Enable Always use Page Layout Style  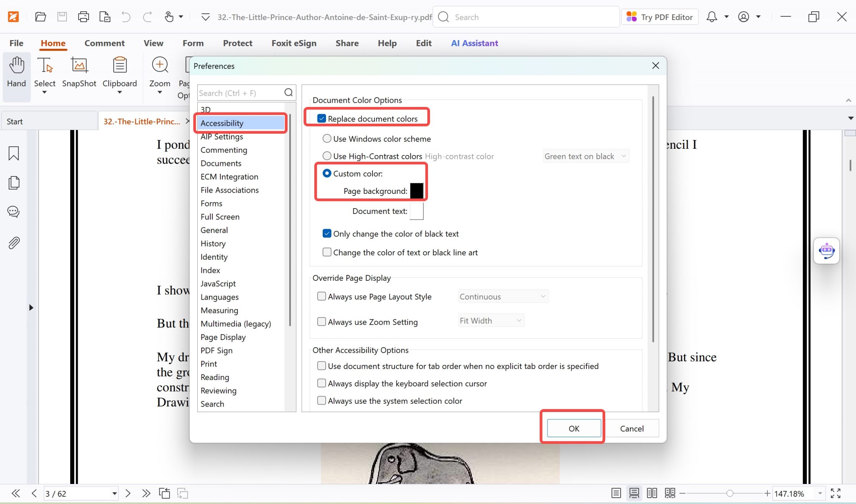pos(321,296)
